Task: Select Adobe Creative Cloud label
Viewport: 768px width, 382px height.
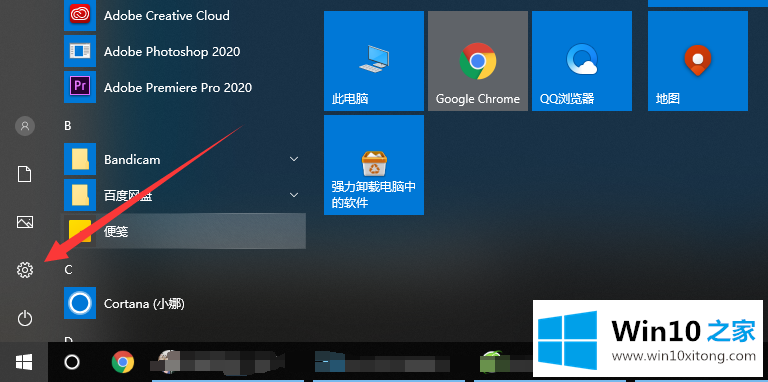Action: click(x=167, y=16)
